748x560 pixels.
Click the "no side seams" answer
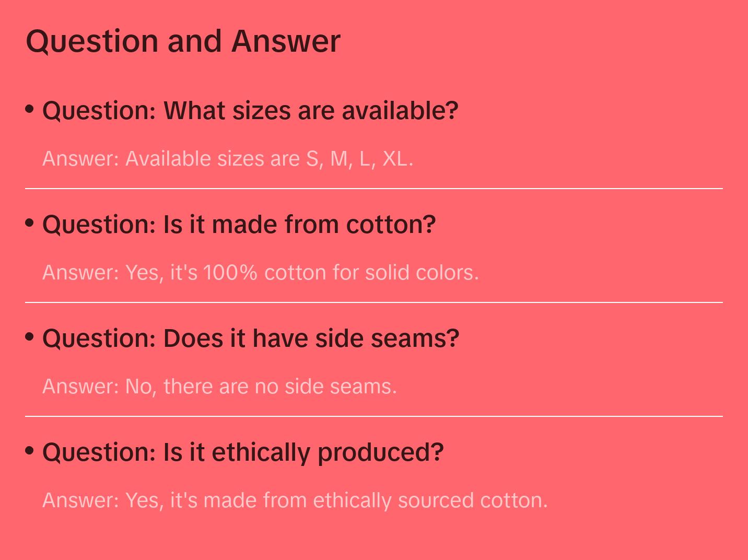219,387
